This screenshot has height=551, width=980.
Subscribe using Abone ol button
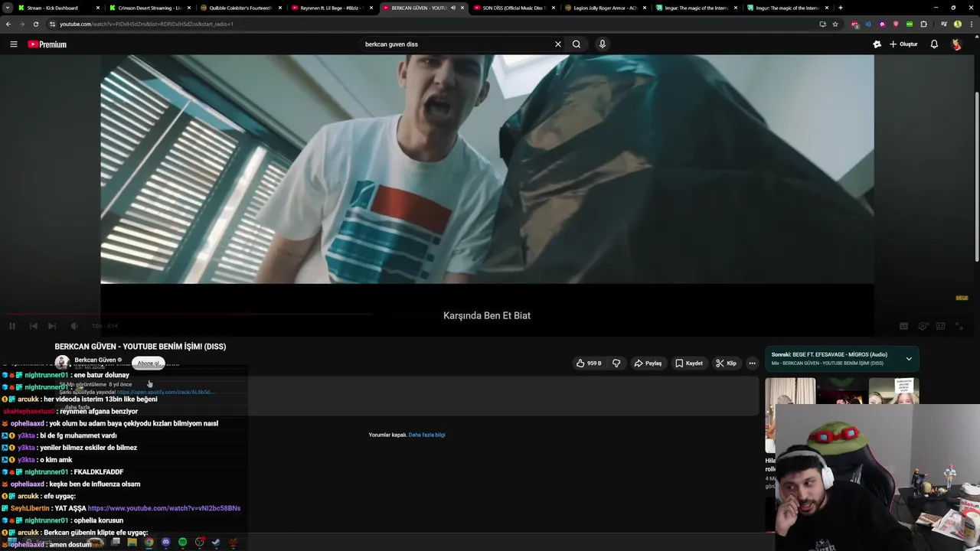(148, 364)
